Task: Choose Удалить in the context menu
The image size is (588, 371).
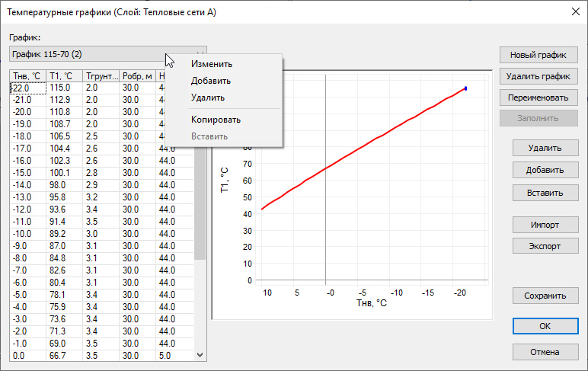Action: pyautogui.click(x=207, y=98)
